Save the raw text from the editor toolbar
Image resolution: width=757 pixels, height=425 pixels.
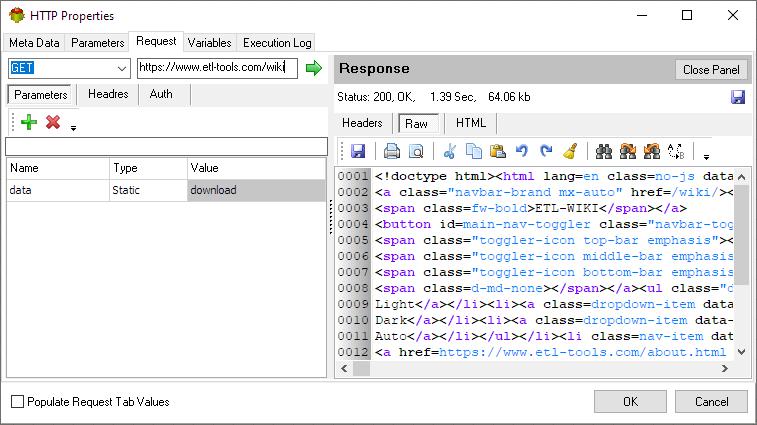[358, 151]
